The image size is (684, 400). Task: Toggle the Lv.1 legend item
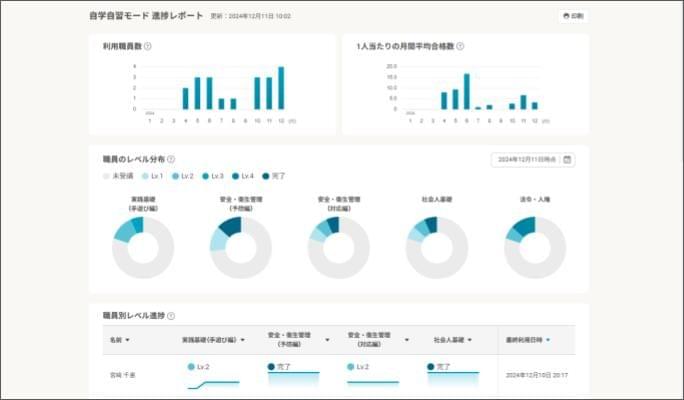[153, 176]
